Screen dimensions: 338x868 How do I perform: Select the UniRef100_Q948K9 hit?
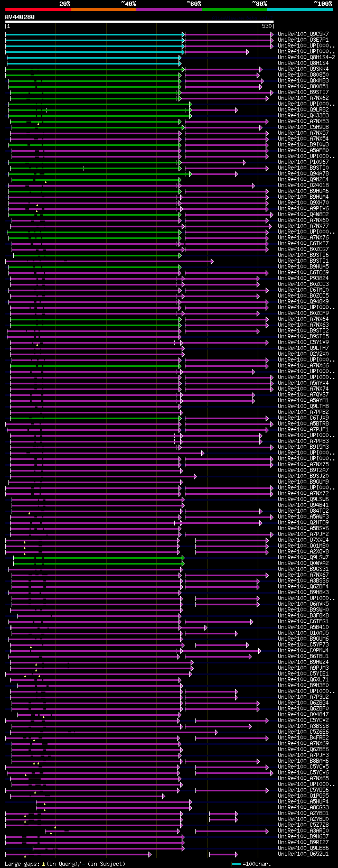(303, 301)
